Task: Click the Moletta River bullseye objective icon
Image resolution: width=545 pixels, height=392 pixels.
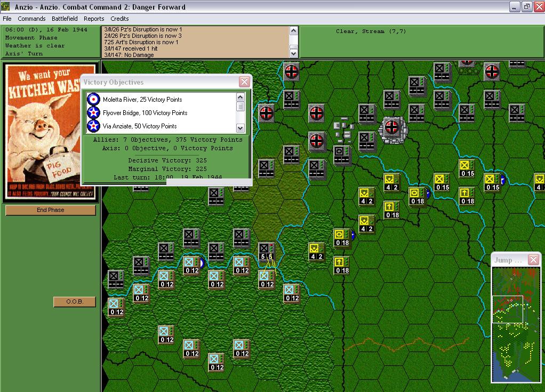Action: tap(93, 99)
